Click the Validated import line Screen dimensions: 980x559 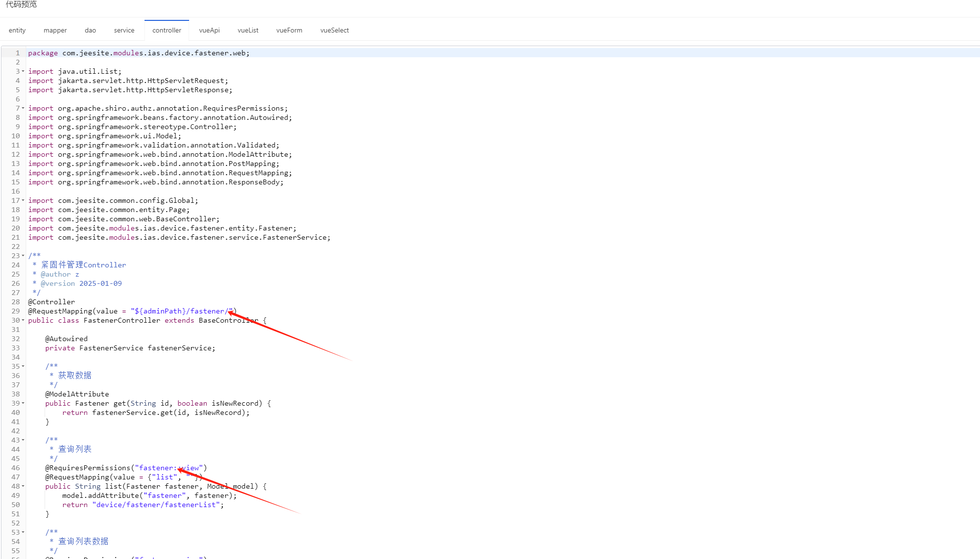[x=154, y=145]
